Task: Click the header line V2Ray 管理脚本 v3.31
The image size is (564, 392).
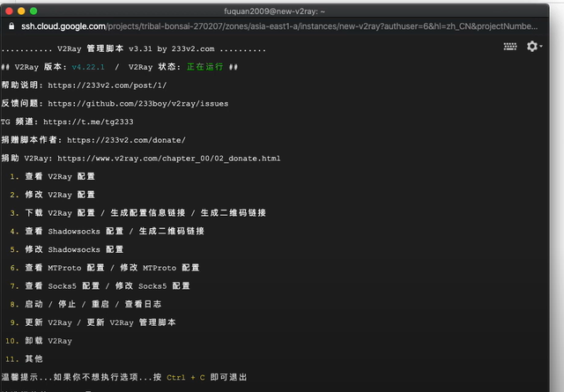Action: [x=134, y=48]
